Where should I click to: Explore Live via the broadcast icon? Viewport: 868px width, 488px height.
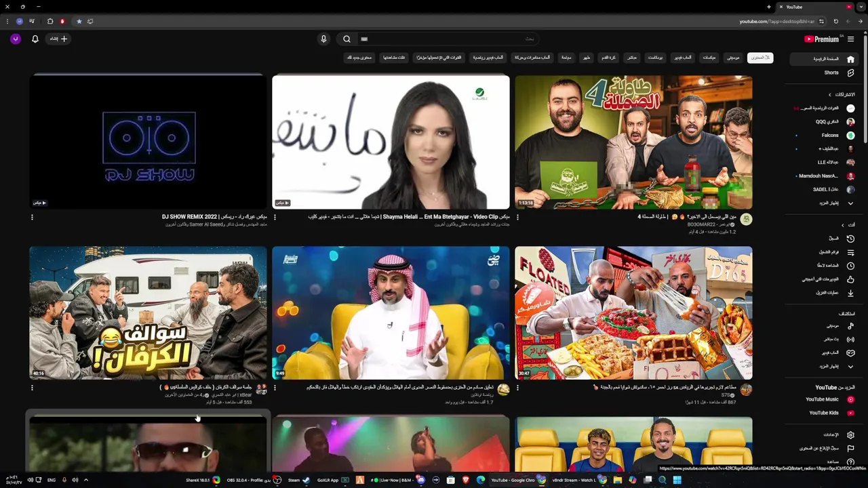[x=850, y=339]
